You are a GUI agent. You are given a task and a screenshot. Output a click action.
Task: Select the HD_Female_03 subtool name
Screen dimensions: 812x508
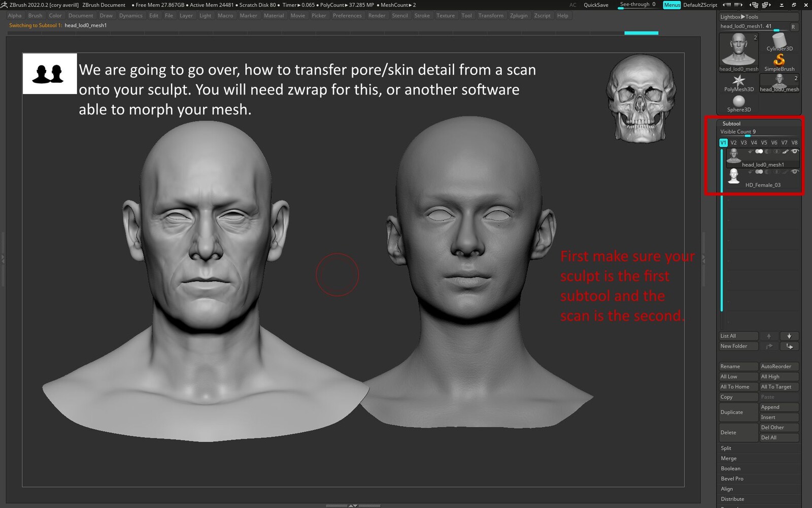click(x=763, y=185)
